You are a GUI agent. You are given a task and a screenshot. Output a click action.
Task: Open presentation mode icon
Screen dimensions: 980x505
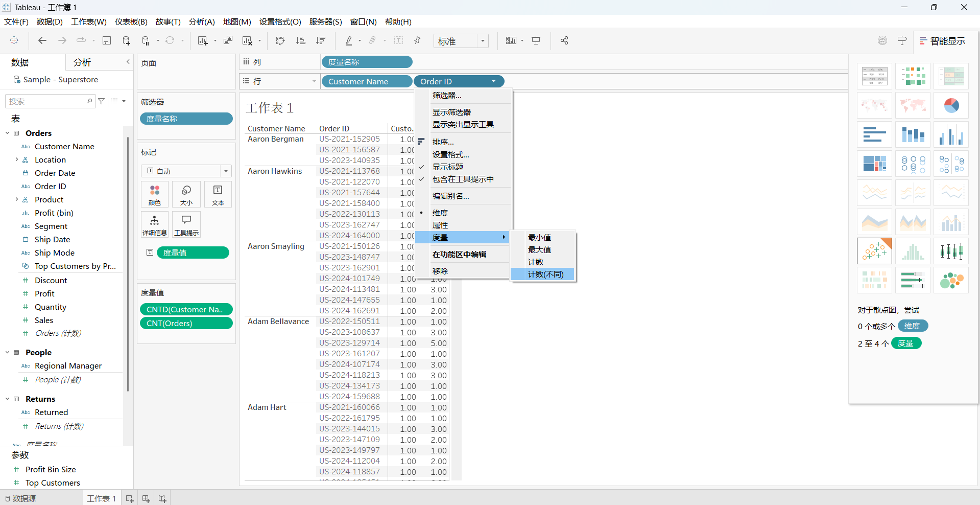coord(536,40)
